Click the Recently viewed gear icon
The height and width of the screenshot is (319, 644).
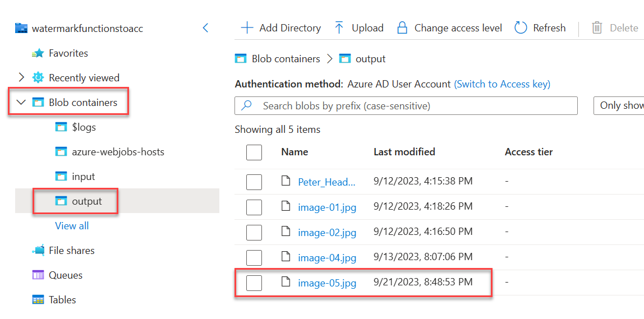point(38,77)
